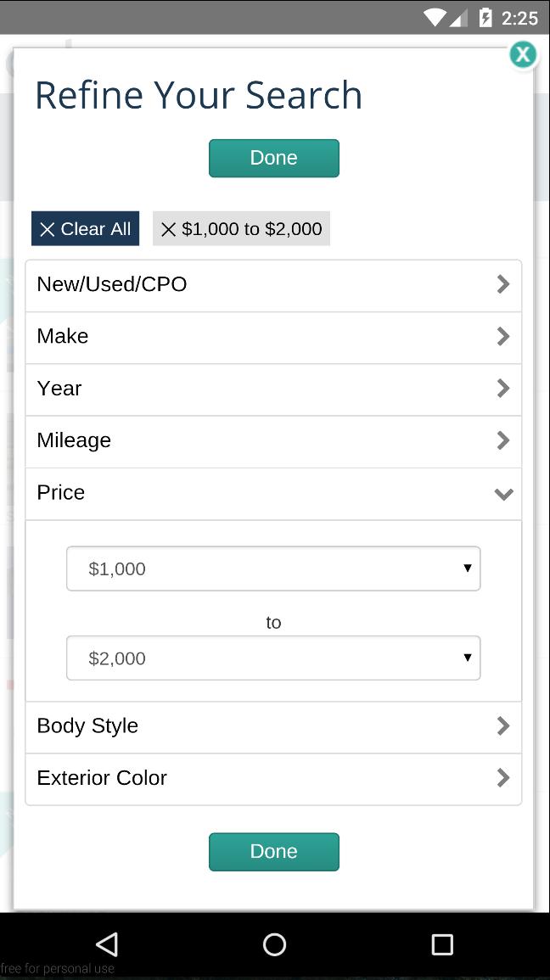The width and height of the screenshot is (550, 980).
Task: Open the Exterior Color filter section
Action: (x=273, y=778)
